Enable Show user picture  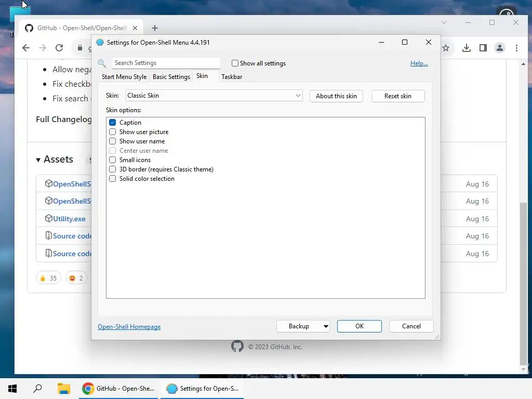click(112, 131)
